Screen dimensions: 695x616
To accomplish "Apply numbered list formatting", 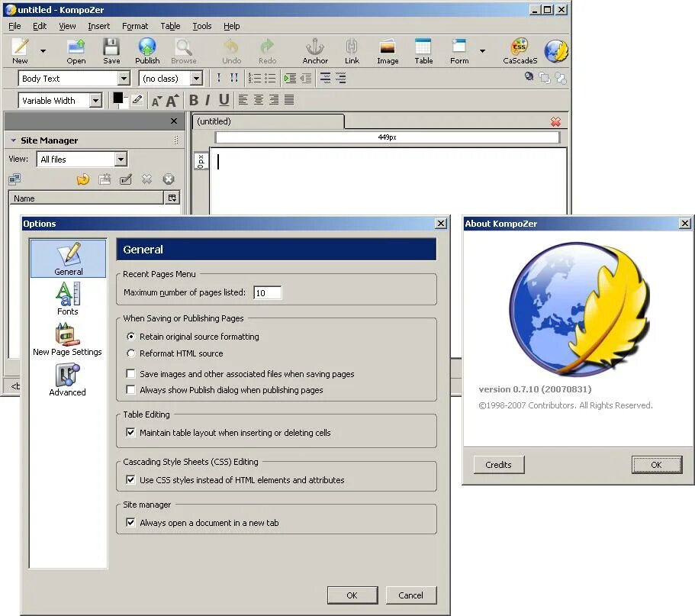I will pyautogui.click(x=254, y=79).
